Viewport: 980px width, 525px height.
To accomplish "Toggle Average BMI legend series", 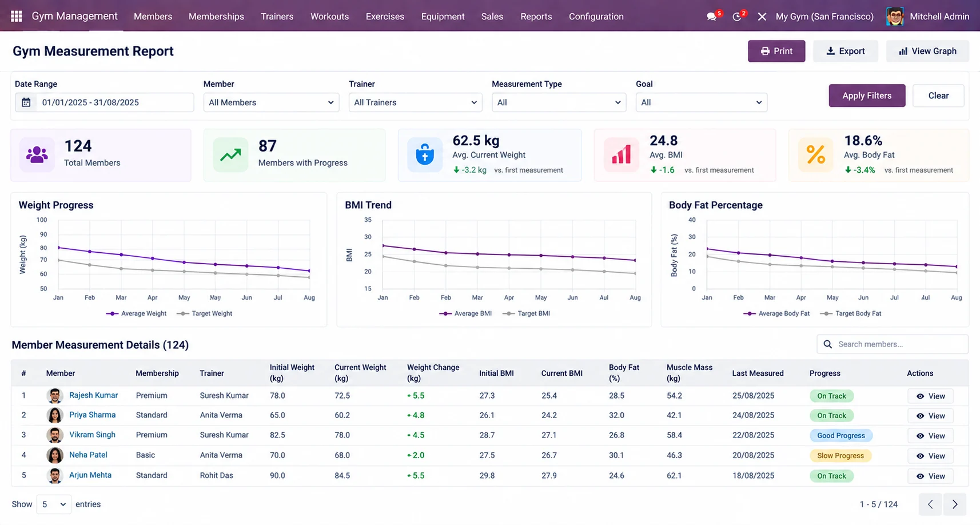I will 465,313.
